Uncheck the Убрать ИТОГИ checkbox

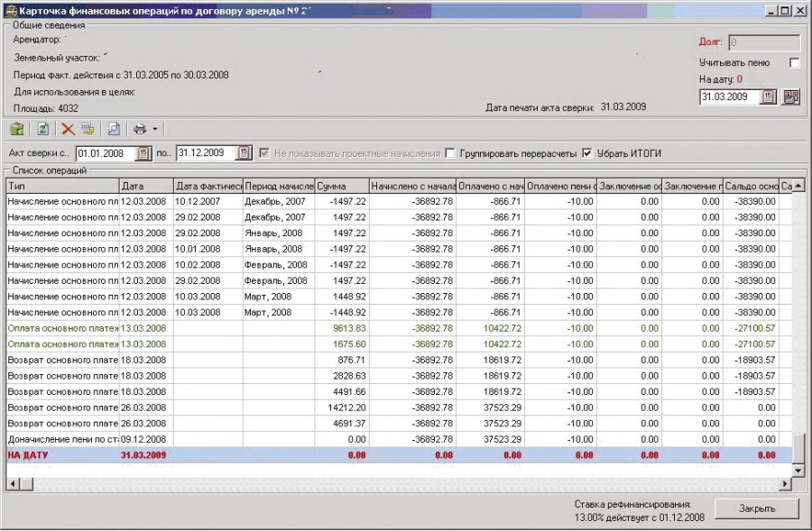pos(586,153)
